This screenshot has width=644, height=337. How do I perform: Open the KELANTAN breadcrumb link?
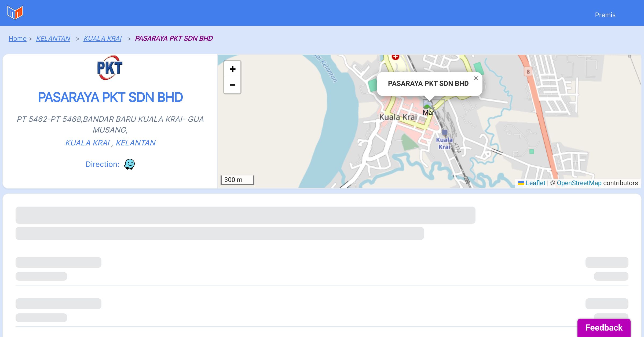pyautogui.click(x=53, y=39)
